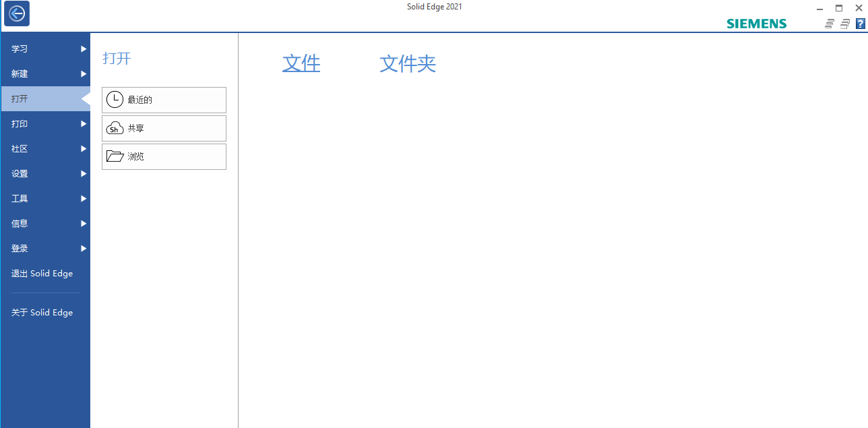Open the Solid Edge help question-mark icon

pyautogui.click(x=860, y=24)
